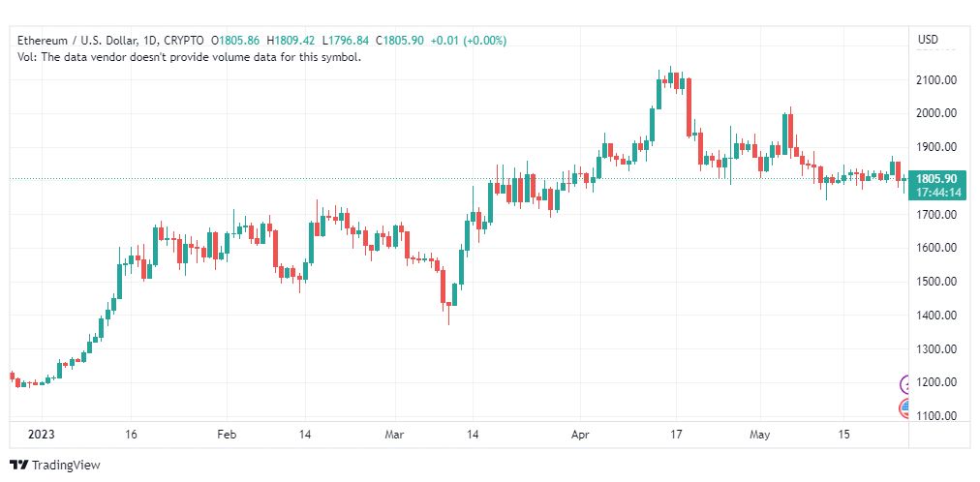
Task: Click the 1100.00 price axis level
Action: [x=936, y=416]
